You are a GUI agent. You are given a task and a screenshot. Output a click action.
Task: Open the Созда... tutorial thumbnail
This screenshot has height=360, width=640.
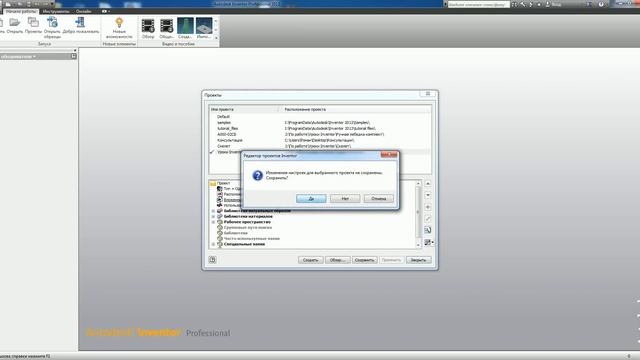tap(185, 26)
